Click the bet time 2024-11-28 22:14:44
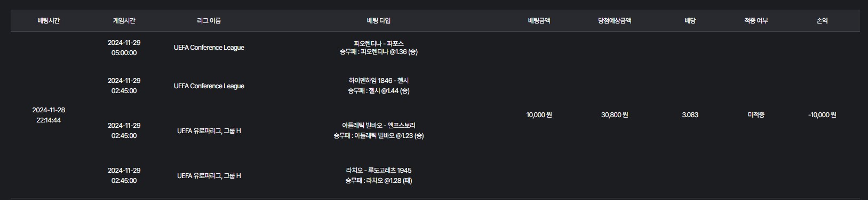 pyautogui.click(x=49, y=115)
